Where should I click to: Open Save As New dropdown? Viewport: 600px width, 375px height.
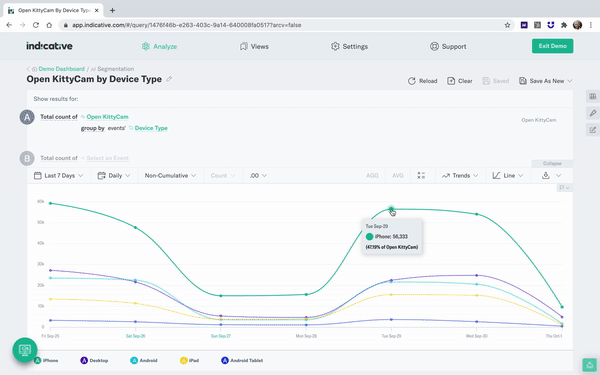545,81
